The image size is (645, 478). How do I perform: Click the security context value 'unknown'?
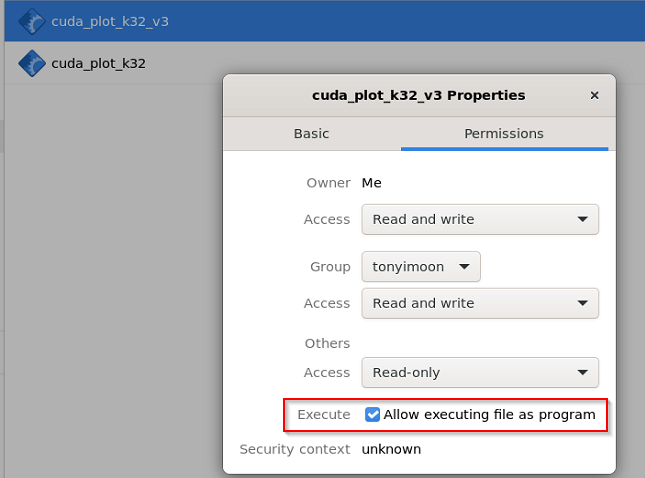pos(391,449)
